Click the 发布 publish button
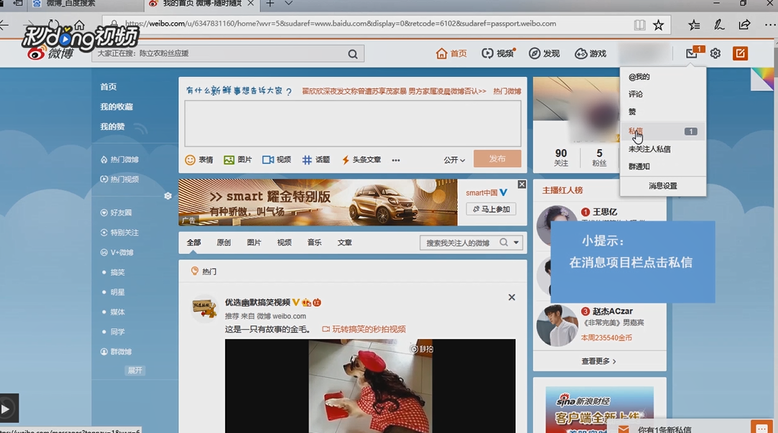The height and width of the screenshot is (433, 778). click(x=497, y=159)
